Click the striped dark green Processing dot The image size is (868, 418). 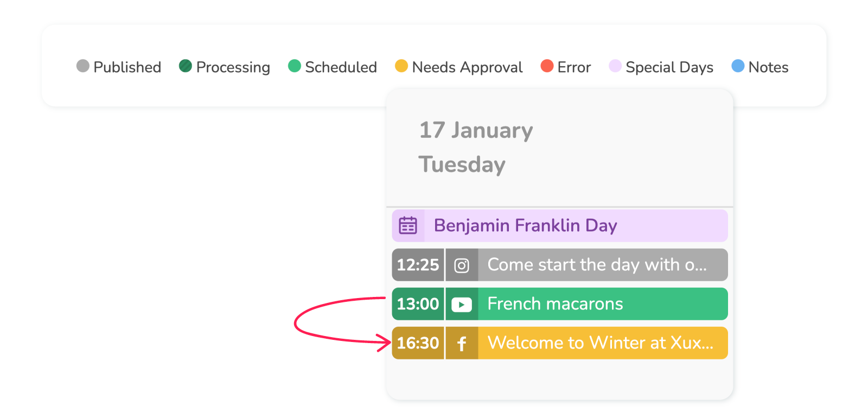[186, 66]
